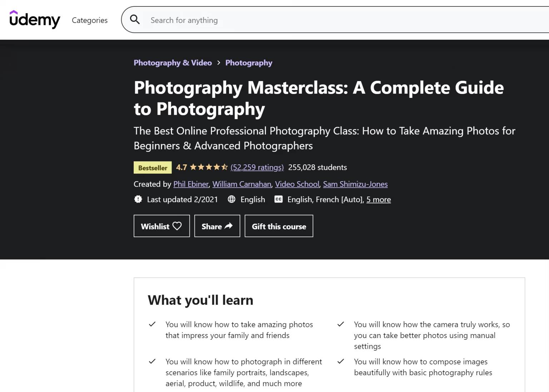Click the closed captions CC icon

pos(278,199)
